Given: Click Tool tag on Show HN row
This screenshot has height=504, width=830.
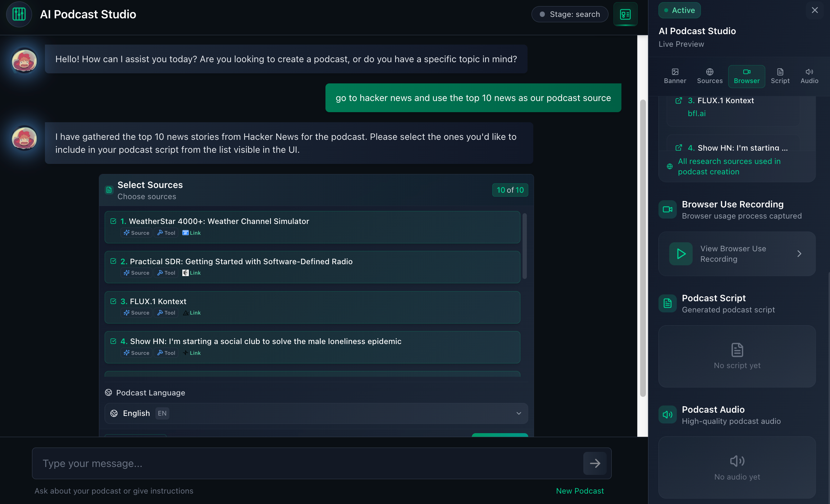Looking at the screenshot, I should tap(166, 353).
